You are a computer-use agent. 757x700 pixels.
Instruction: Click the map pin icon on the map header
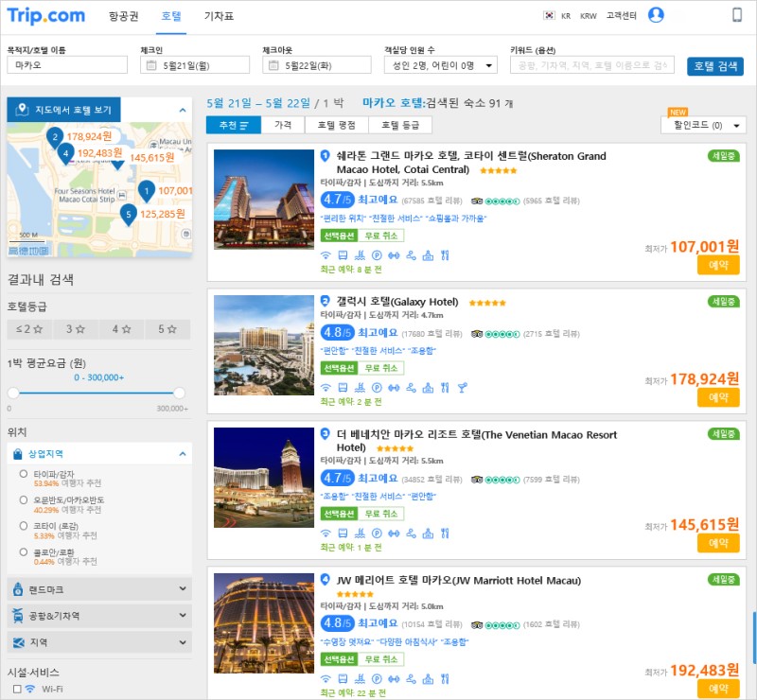tap(22, 109)
